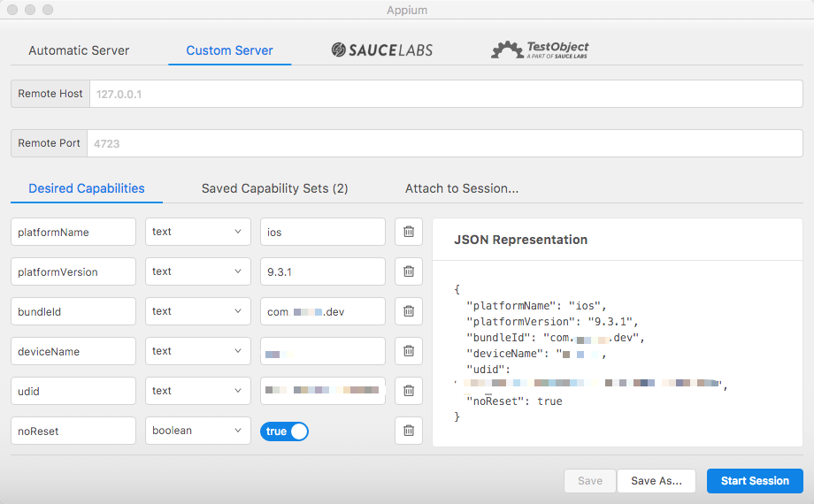The width and height of the screenshot is (814, 504).
Task: Open the Sauce Labs tab
Action: (382, 50)
